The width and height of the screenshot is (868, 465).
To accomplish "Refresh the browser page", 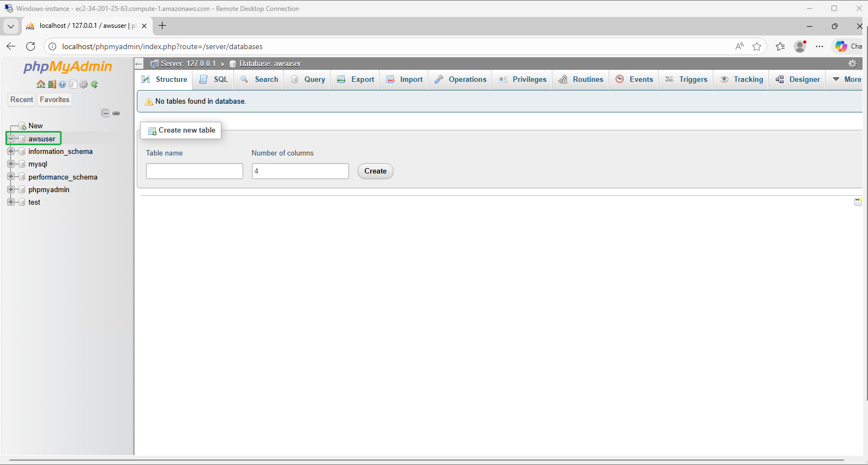I will pyautogui.click(x=31, y=46).
